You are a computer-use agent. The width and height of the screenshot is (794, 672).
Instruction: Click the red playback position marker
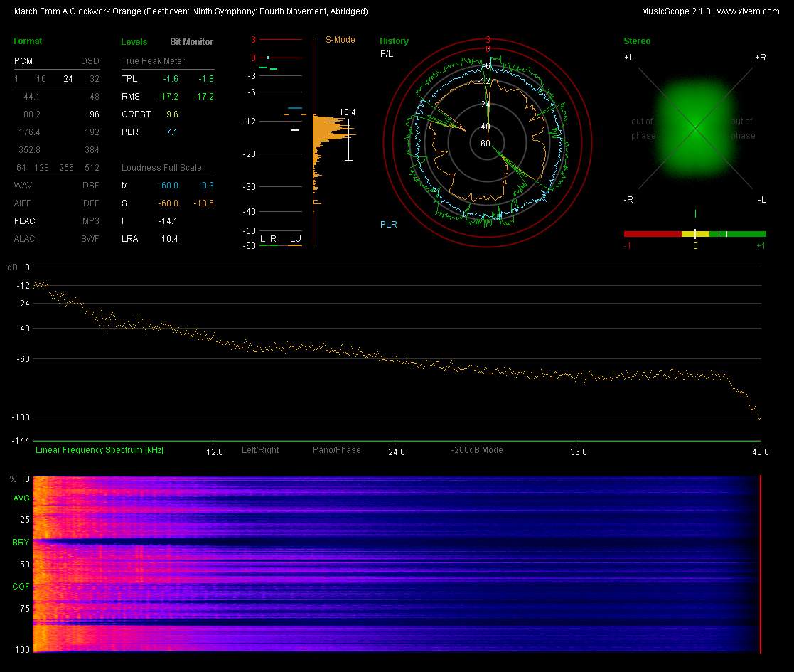pyautogui.click(x=761, y=564)
